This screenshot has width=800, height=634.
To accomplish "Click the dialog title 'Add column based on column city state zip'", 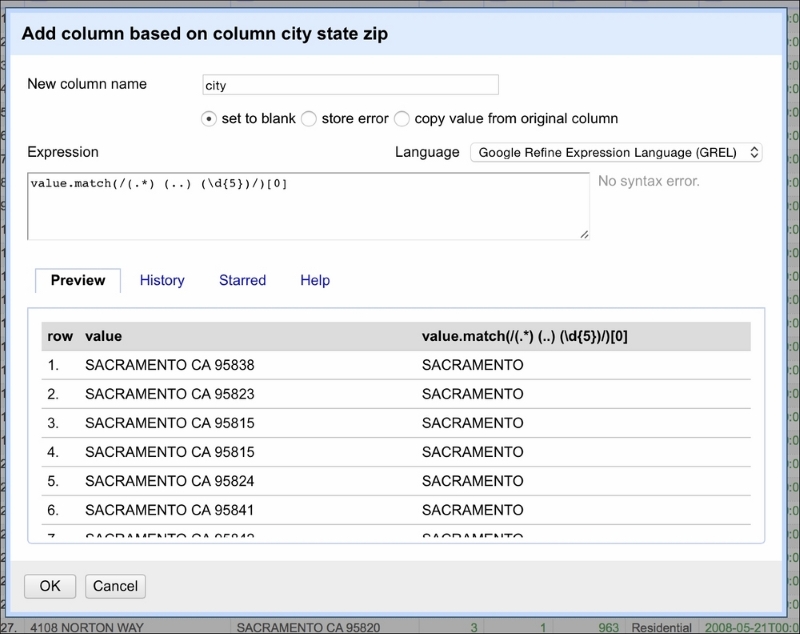I will tap(205, 34).
